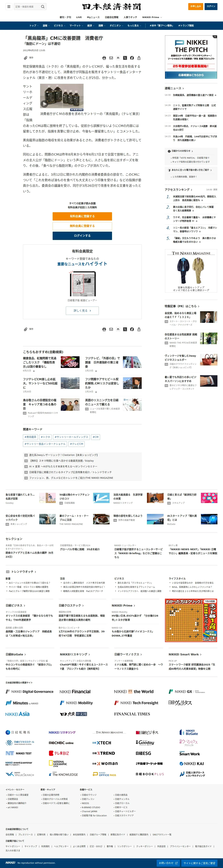Click the magnifier search icon

(43, 6)
